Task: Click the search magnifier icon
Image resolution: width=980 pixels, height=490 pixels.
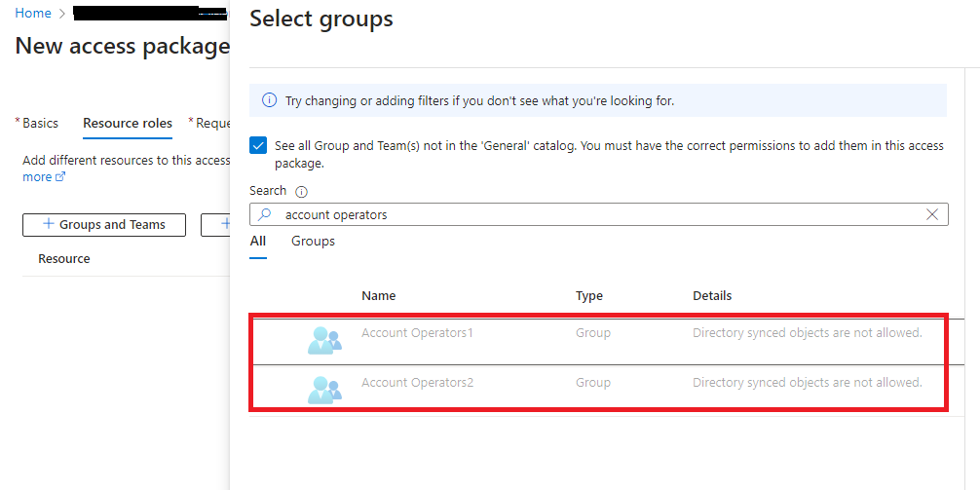Action: (x=265, y=214)
